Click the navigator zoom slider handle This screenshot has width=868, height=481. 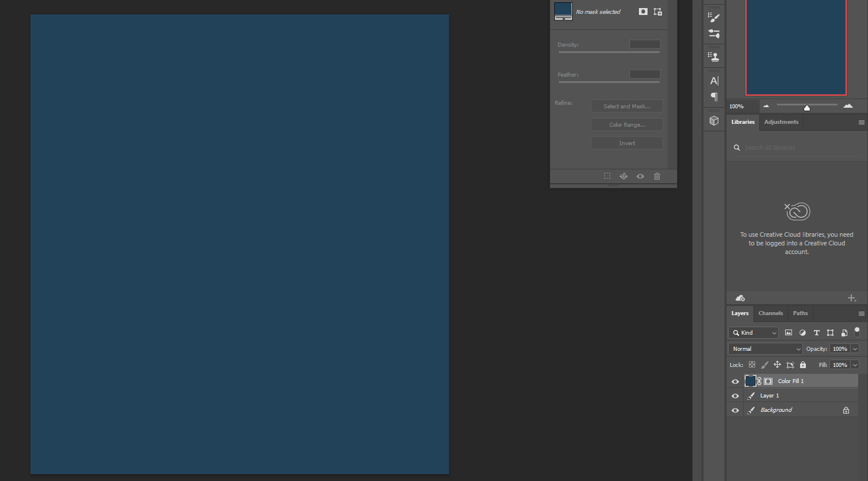807,108
